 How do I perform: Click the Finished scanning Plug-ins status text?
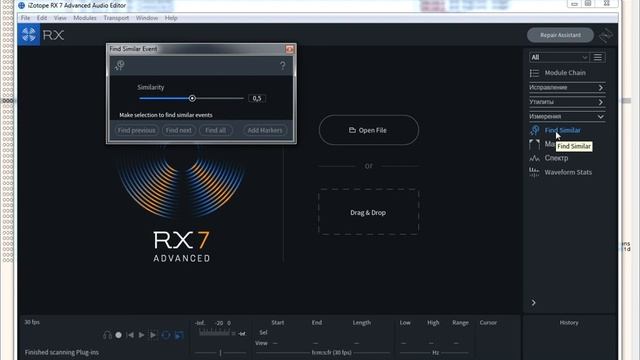(62, 352)
